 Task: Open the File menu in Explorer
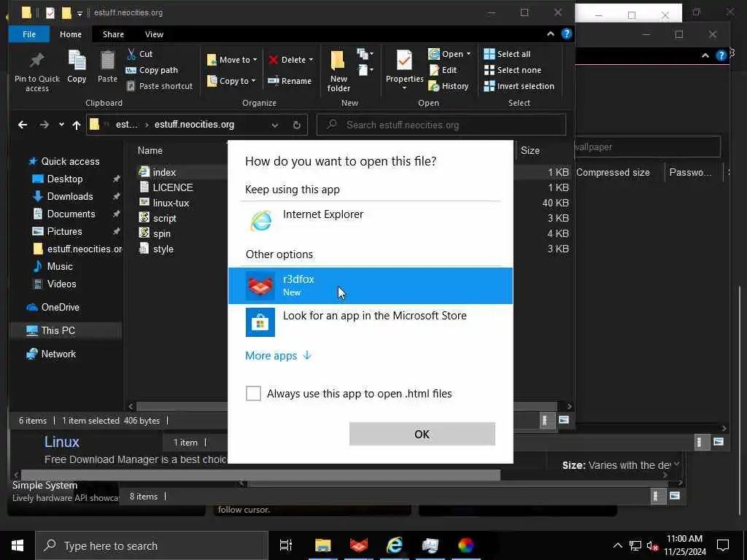pyautogui.click(x=29, y=34)
